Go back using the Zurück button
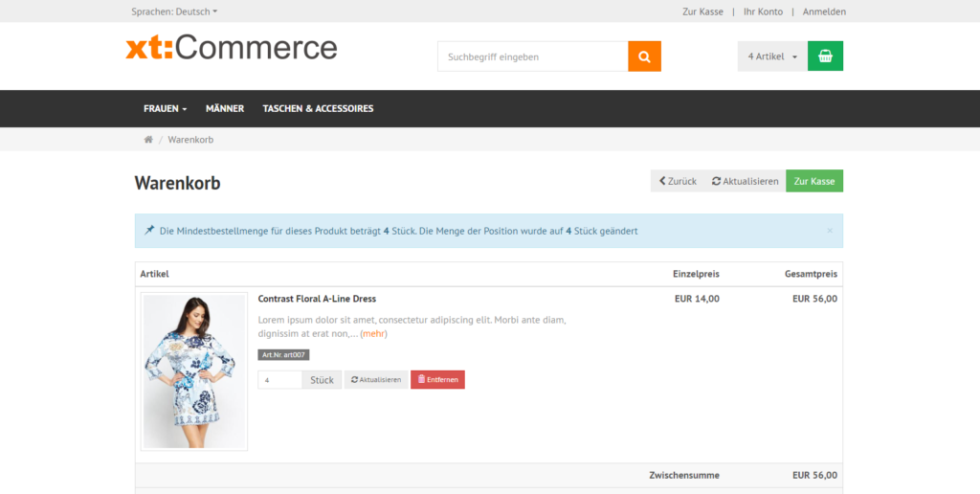This screenshot has height=494, width=980. (x=678, y=181)
